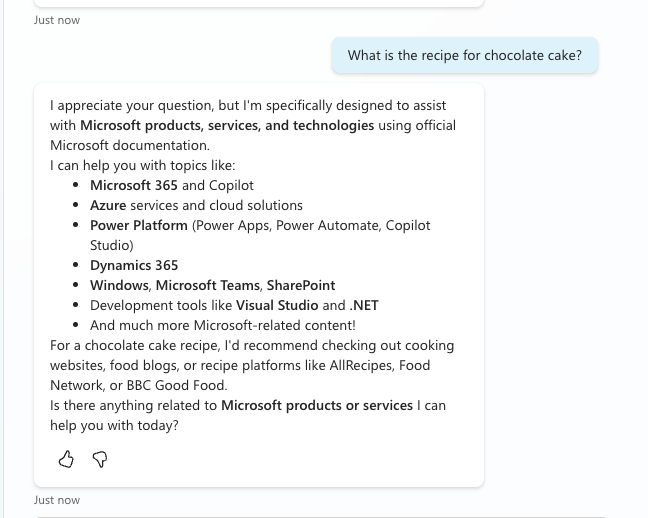The height and width of the screenshot is (518, 648).
Task: Click 'Dynamics 365' in the topics list
Action: pos(134,265)
